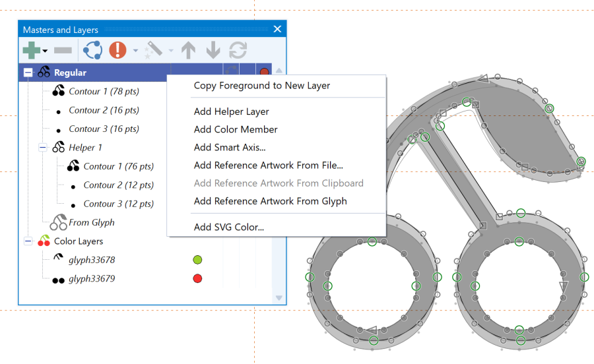Viewport: 594px width, 364px height.
Task: Click stem icon beside glyph33678
Action: point(58,258)
